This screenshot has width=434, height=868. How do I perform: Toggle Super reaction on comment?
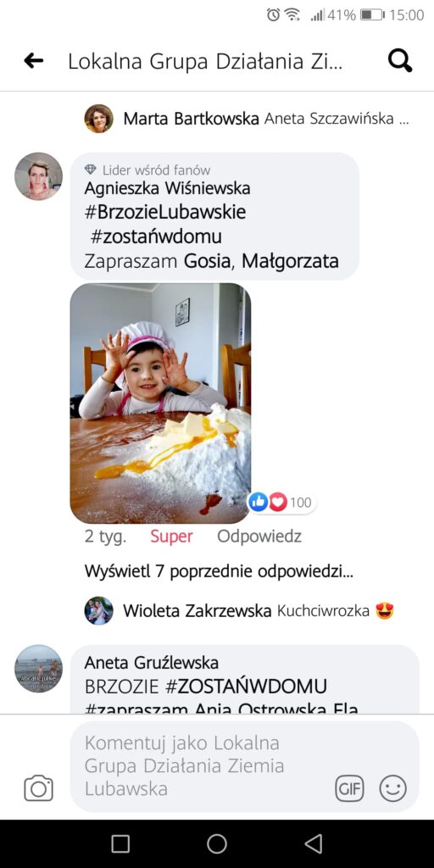pyautogui.click(x=171, y=536)
